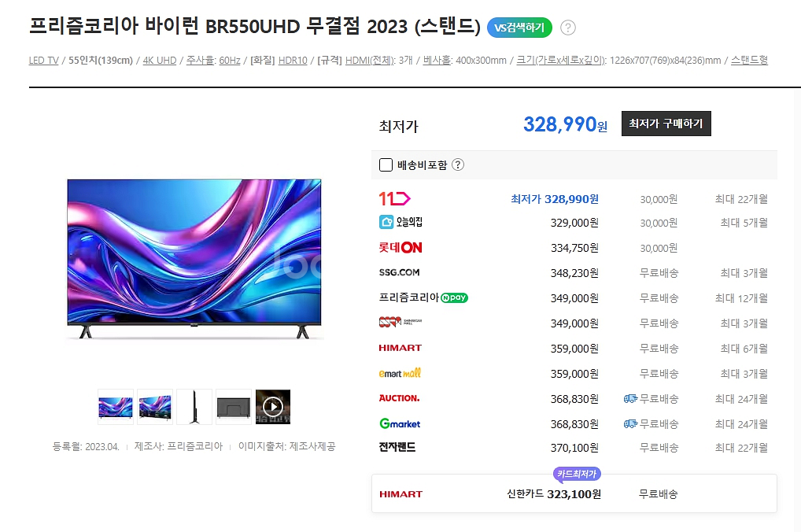Play the product video thumbnail
This screenshot has height=532, width=801.
click(x=273, y=407)
